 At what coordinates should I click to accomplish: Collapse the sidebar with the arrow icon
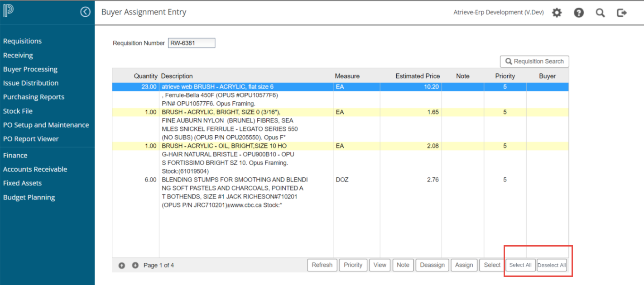[x=85, y=12]
